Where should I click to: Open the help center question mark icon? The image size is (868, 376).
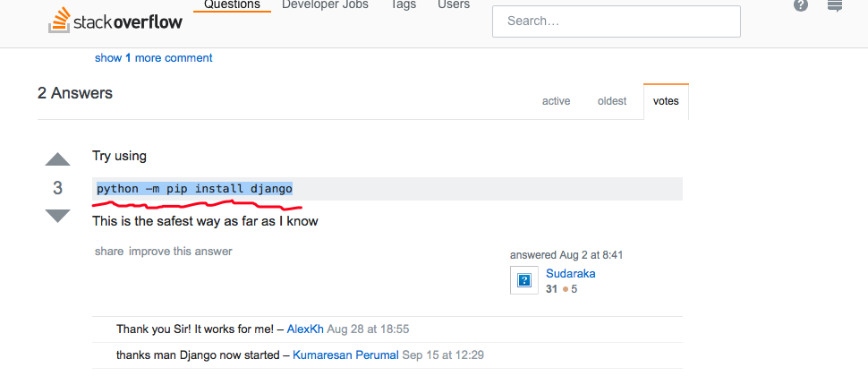tap(801, 4)
